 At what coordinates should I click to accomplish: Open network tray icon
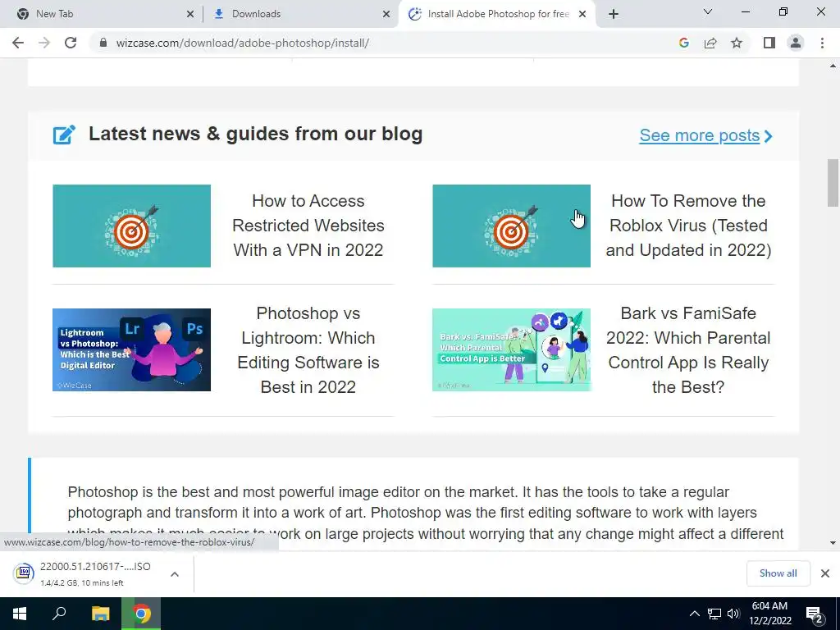[x=714, y=614]
